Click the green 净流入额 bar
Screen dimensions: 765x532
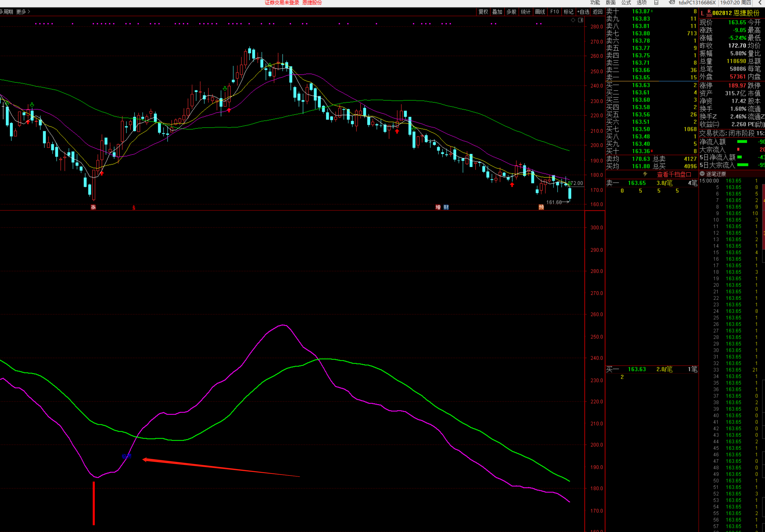pyautogui.click(x=742, y=142)
